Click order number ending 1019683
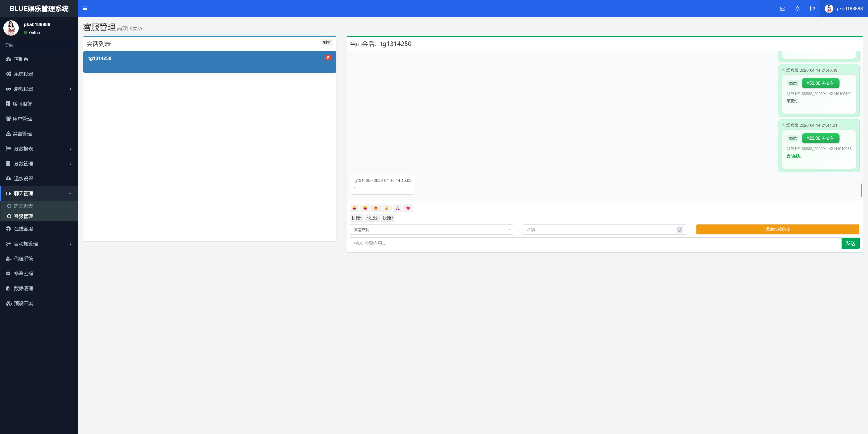 click(x=819, y=149)
